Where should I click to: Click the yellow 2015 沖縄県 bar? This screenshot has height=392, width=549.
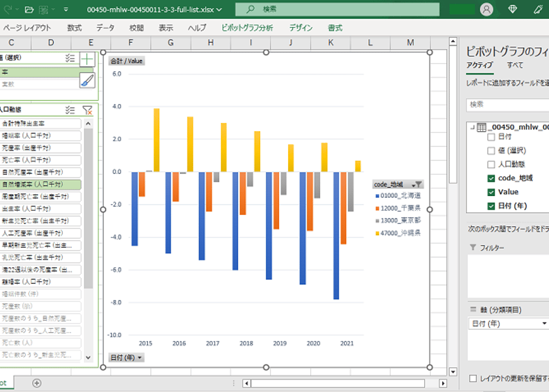[x=156, y=140]
